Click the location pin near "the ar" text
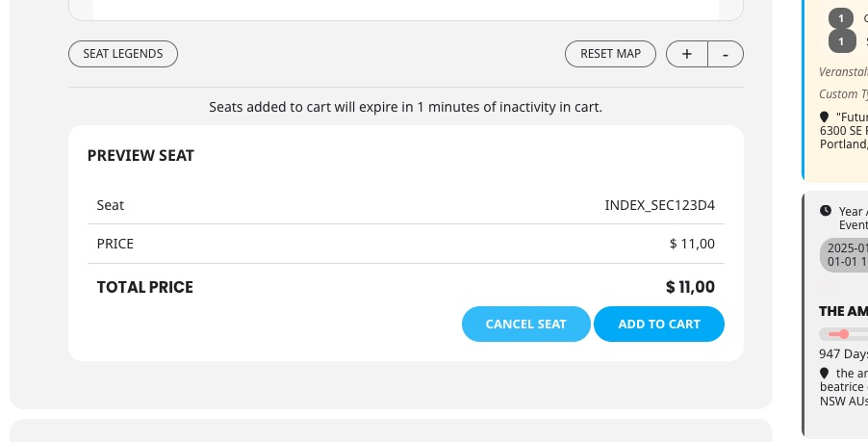868x442 pixels. pyautogui.click(x=825, y=374)
